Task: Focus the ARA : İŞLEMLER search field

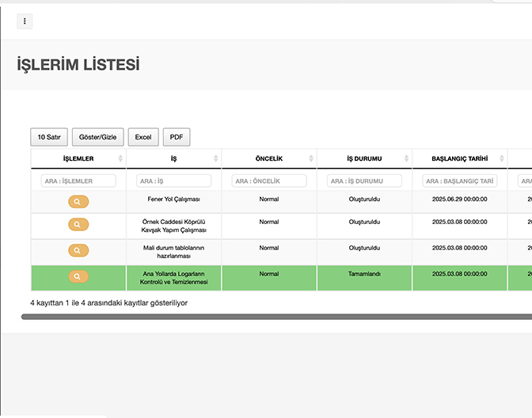Action: pyautogui.click(x=78, y=181)
